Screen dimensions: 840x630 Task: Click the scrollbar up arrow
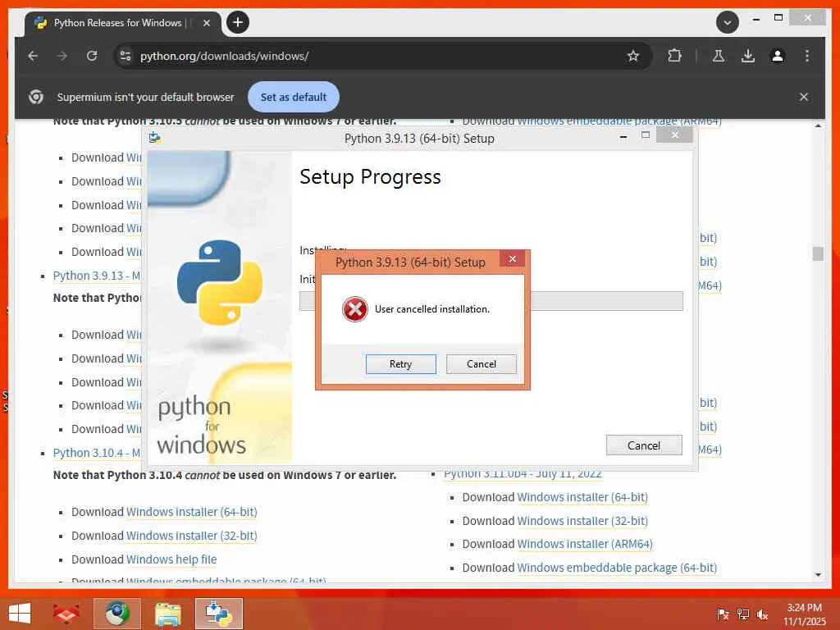(x=818, y=126)
